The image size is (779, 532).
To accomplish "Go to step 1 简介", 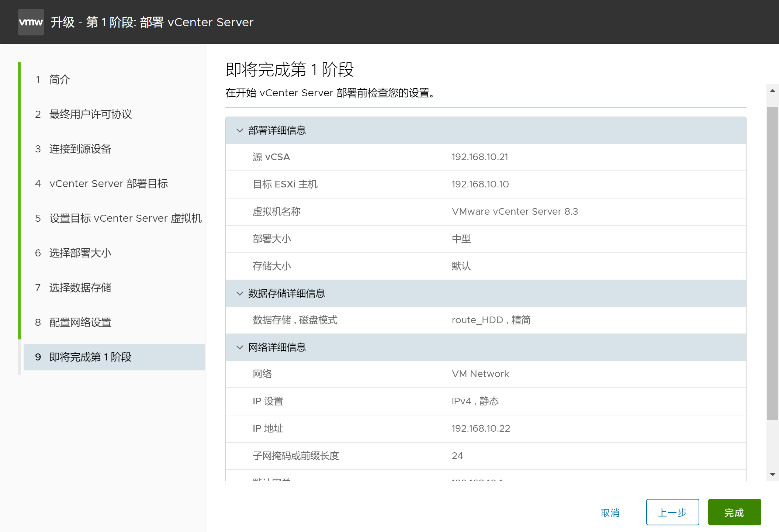I will pos(53,79).
